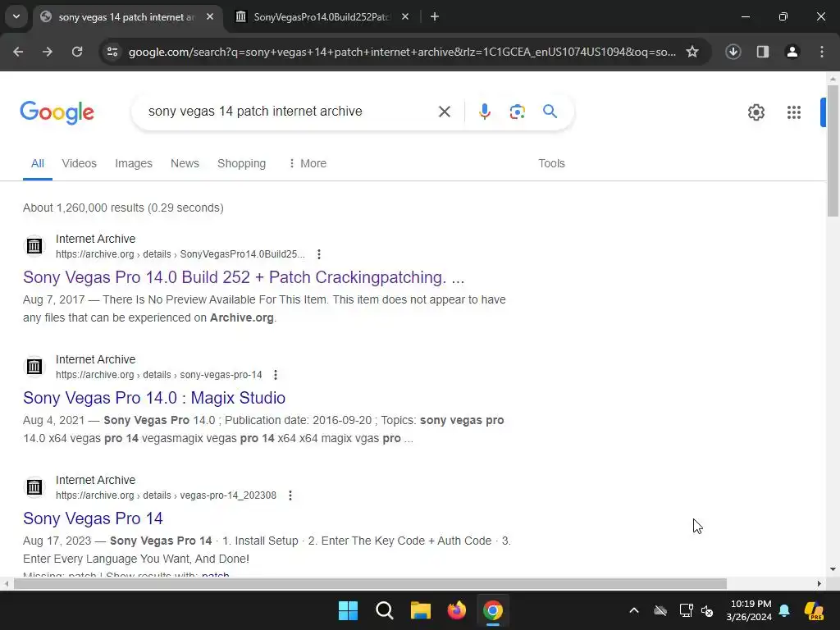The height and width of the screenshot is (630, 840).
Task: Open Google apps grid
Action: point(793,112)
